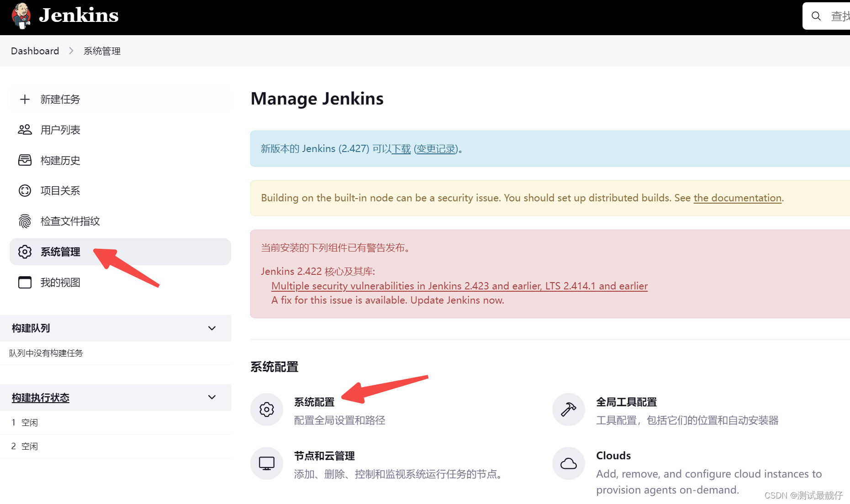The height and width of the screenshot is (504, 850).
Task: Click the monitor icon for 节点和云管理
Action: pyautogui.click(x=267, y=463)
